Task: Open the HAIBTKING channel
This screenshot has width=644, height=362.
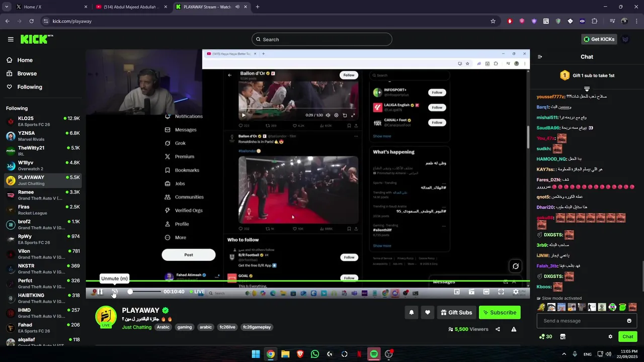Action: point(43,298)
